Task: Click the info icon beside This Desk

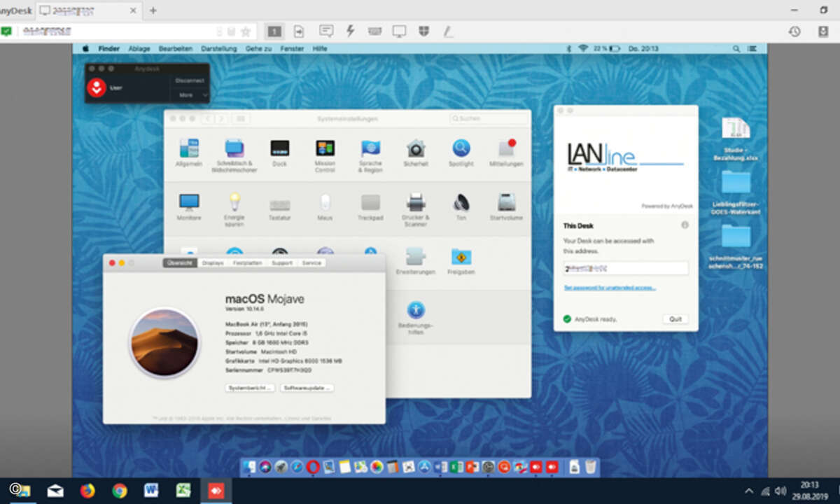Action: [685, 225]
